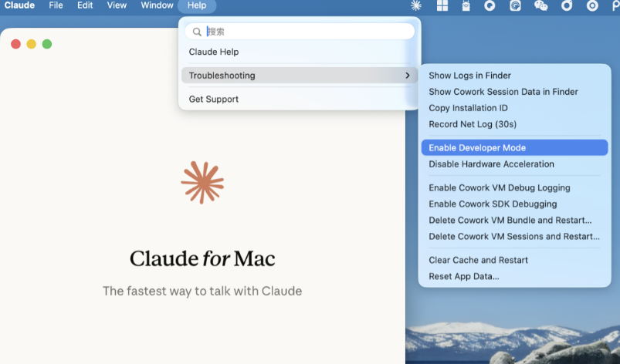Choose Show Cowork Session Data in Finder

tap(503, 92)
